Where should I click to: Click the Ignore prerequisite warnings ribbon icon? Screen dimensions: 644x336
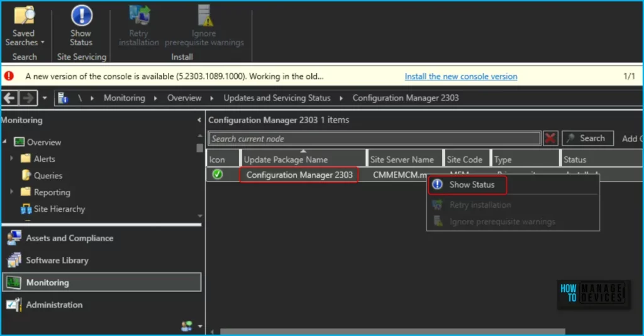[204, 15]
